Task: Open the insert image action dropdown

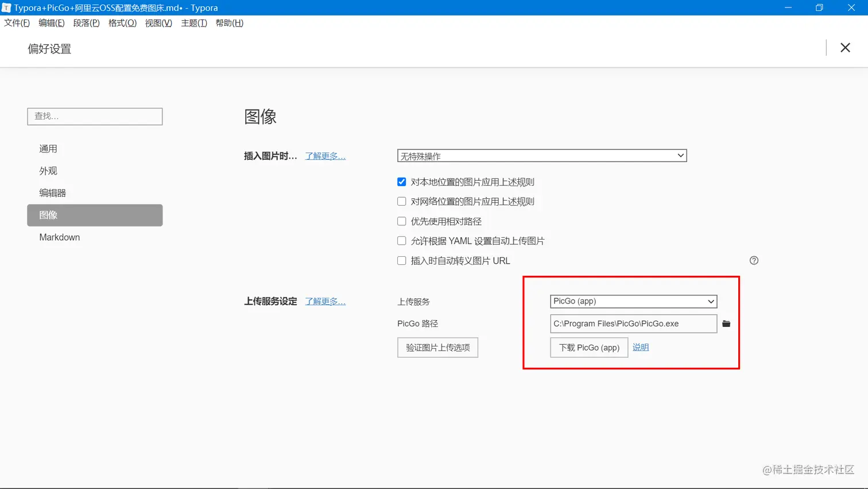Action: pyautogui.click(x=542, y=156)
